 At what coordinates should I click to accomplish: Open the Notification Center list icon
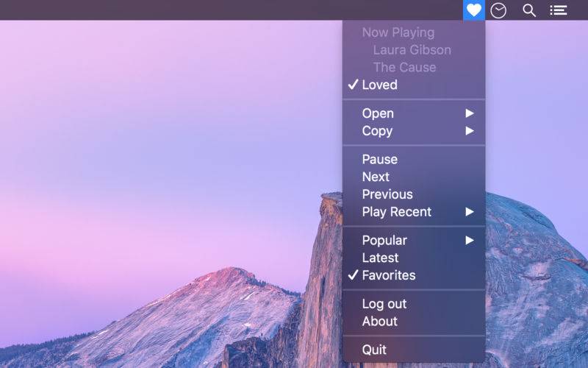pyautogui.click(x=559, y=10)
